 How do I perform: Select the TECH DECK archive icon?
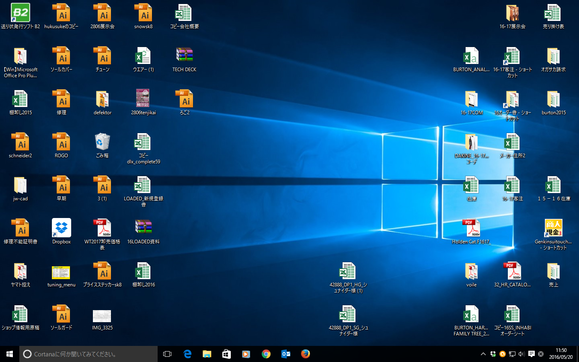[184, 55]
